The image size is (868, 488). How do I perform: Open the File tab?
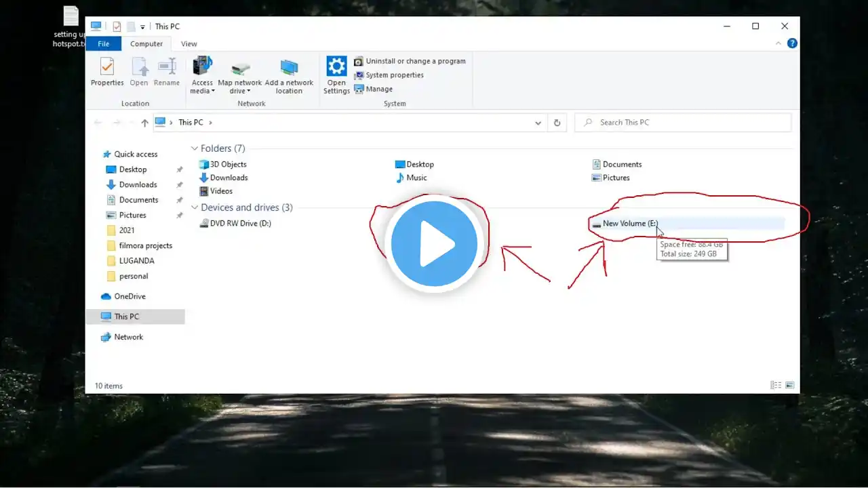[x=104, y=44]
